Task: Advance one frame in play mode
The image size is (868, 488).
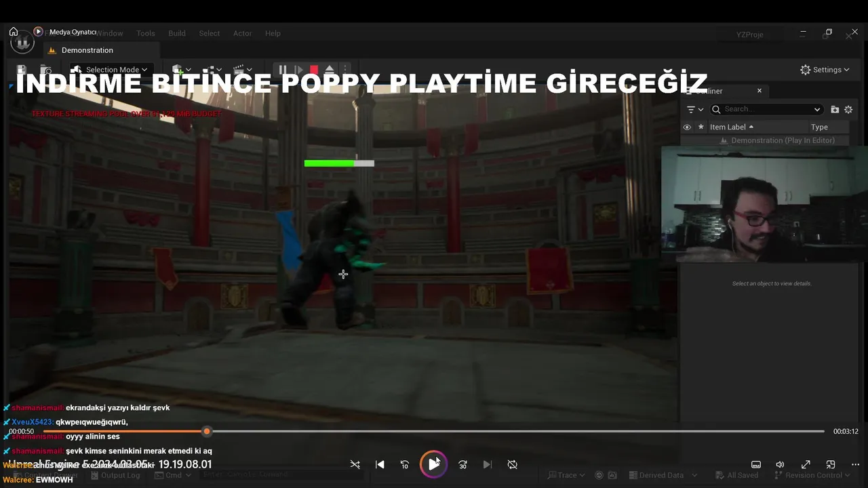Action: pos(298,70)
